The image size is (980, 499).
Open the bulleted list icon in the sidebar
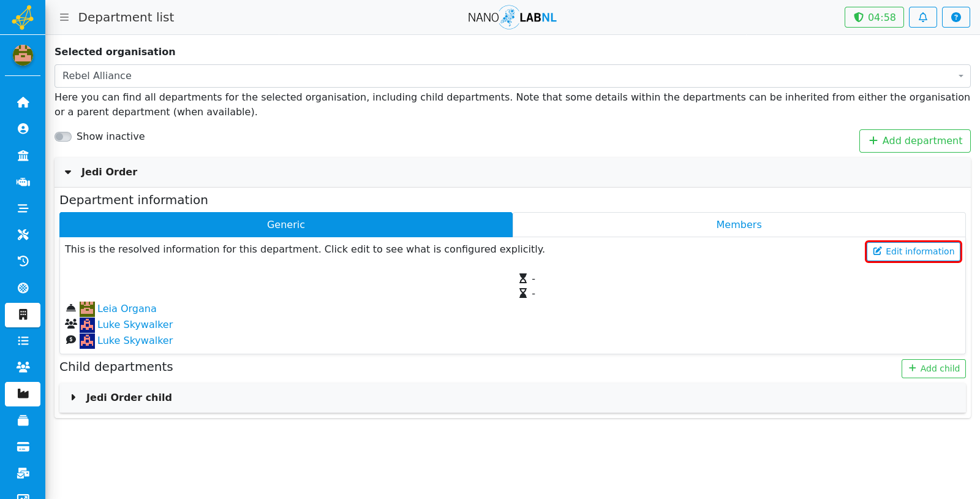23,341
